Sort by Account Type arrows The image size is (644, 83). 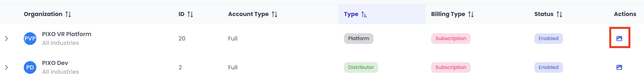[274, 14]
